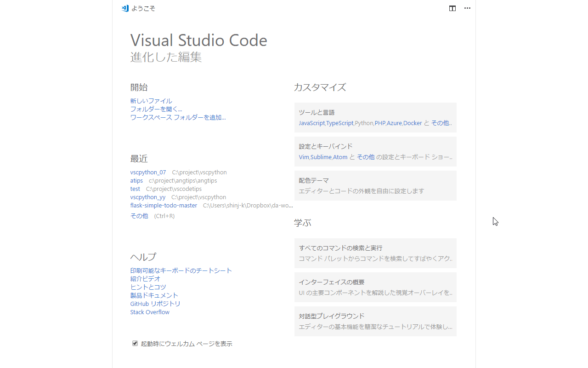
Task: Toggle 起動時にウェルカム ページを表示 checkbox
Action: [x=135, y=343]
